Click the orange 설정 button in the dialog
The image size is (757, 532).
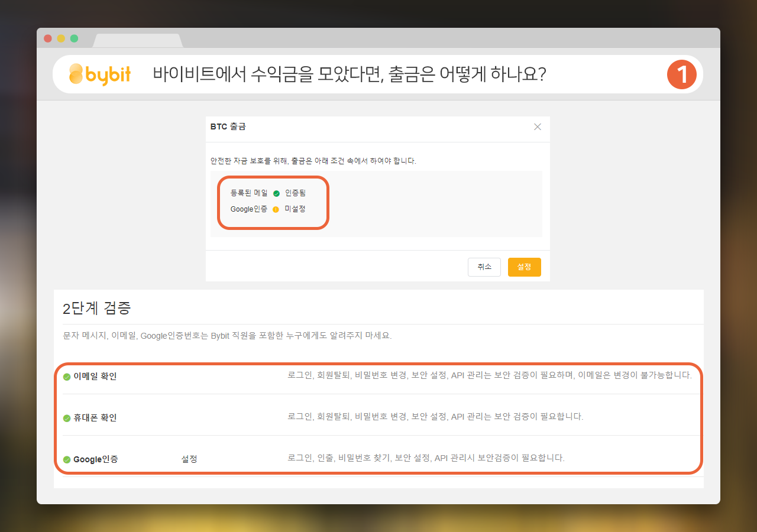pos(525,267)
